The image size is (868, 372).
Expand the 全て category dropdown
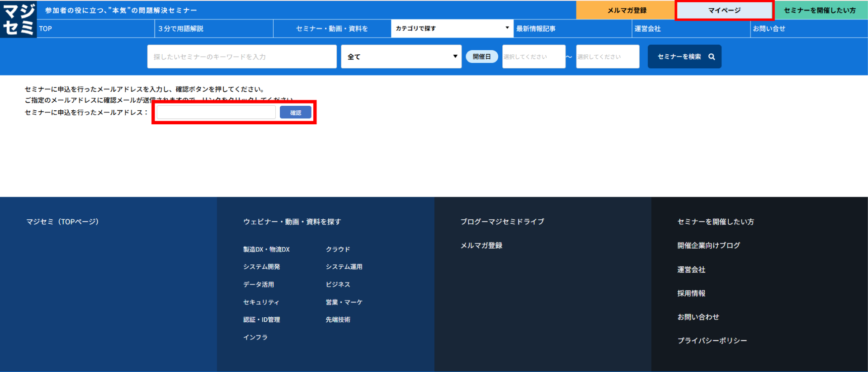pos(401,57)
